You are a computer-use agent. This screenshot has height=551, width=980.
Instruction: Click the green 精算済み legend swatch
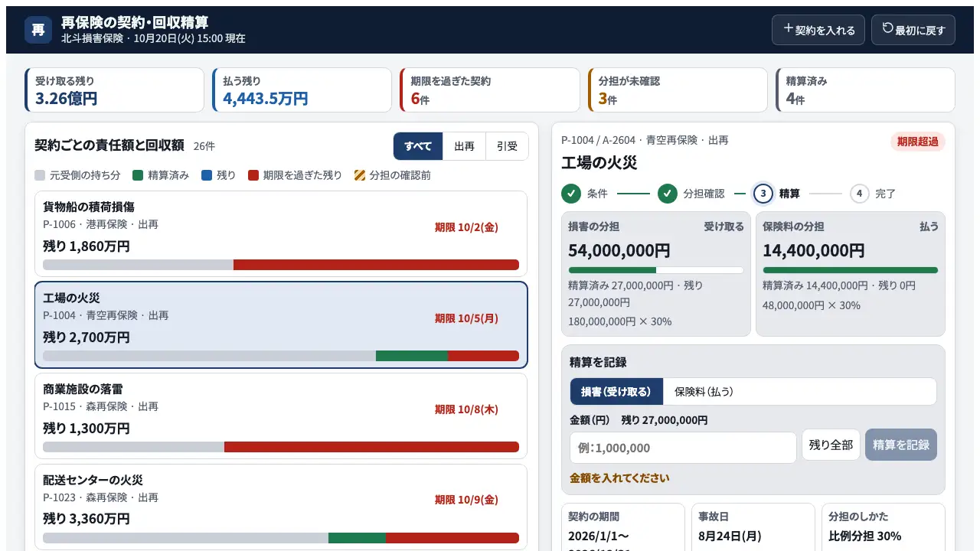pyautogui.click(x=138, y=175)
